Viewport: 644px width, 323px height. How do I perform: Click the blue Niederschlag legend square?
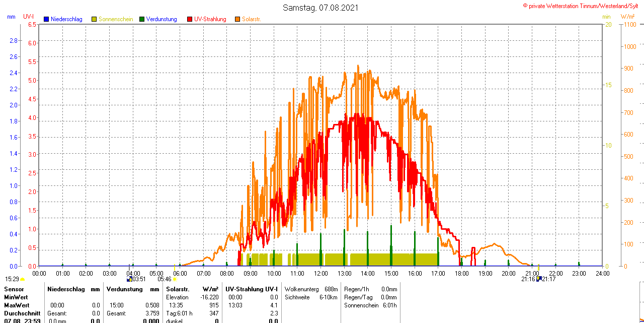point(46,19)
